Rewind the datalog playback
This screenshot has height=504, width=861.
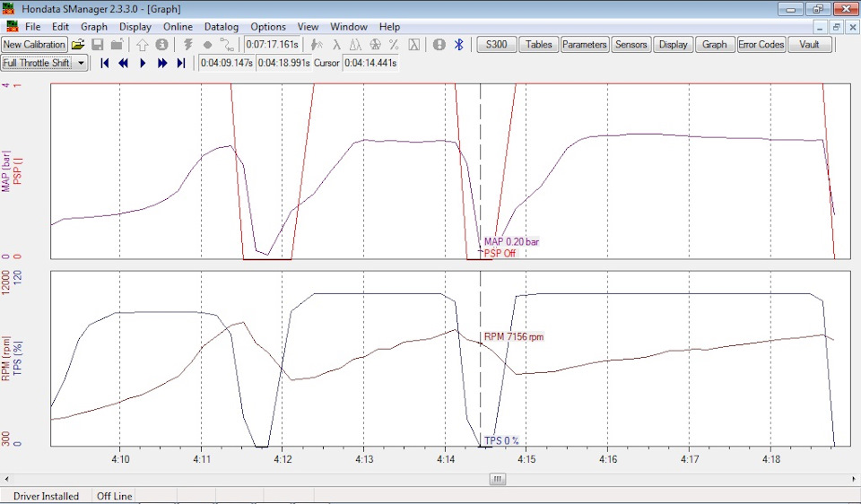coord(124,63)
